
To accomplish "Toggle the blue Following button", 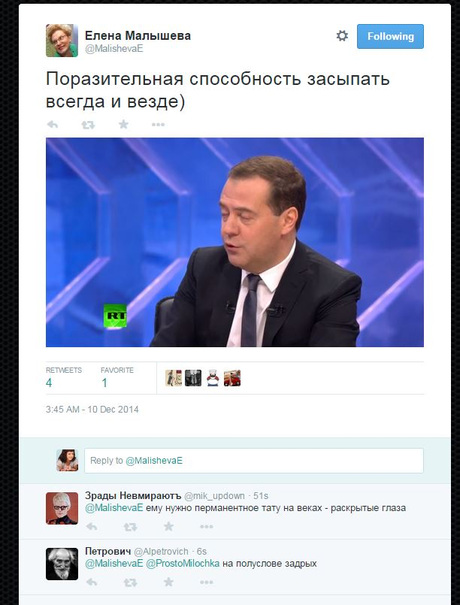I will [390, 36].
